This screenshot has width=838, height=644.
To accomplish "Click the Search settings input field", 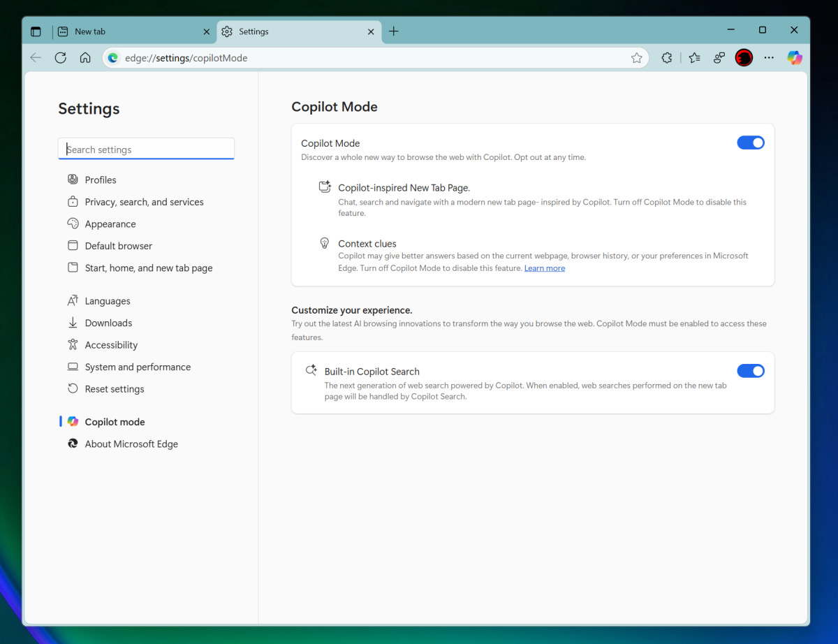I will pyautogui.click(x=146, y=149).
